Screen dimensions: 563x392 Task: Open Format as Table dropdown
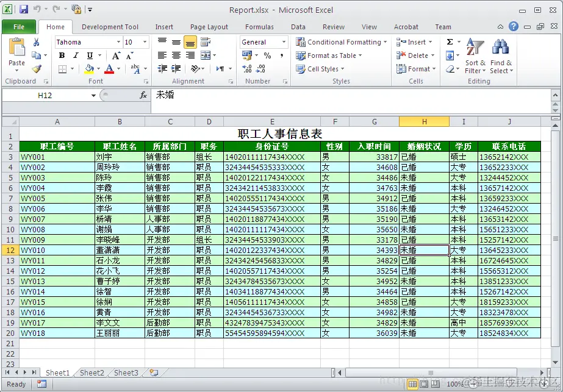point(329,55)
